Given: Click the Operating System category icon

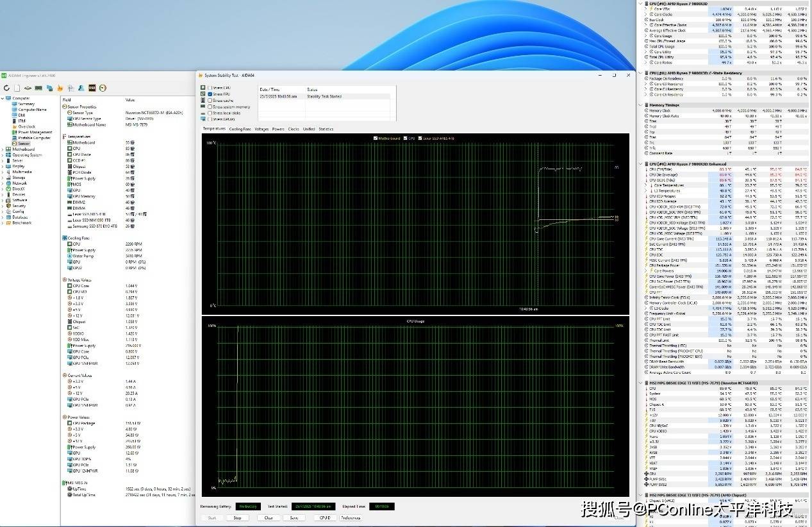Looking at the screenshot, I should (8, 155).
